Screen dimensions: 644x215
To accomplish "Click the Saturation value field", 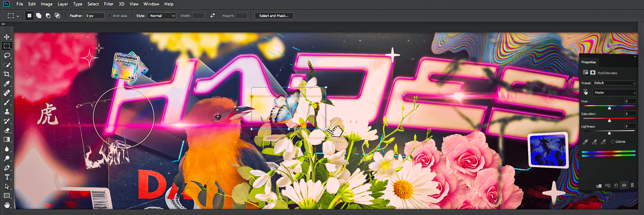I will pyautogui.click(x=630, y=114).
